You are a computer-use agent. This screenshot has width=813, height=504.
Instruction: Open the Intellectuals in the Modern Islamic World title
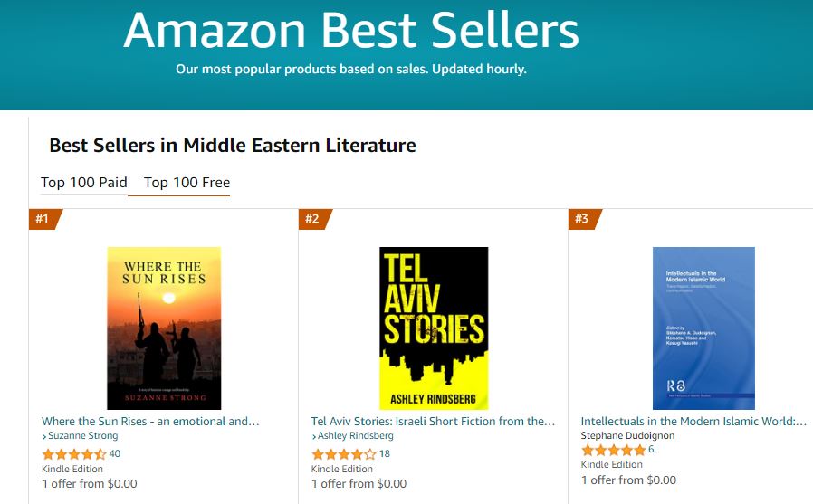(693, 421)
